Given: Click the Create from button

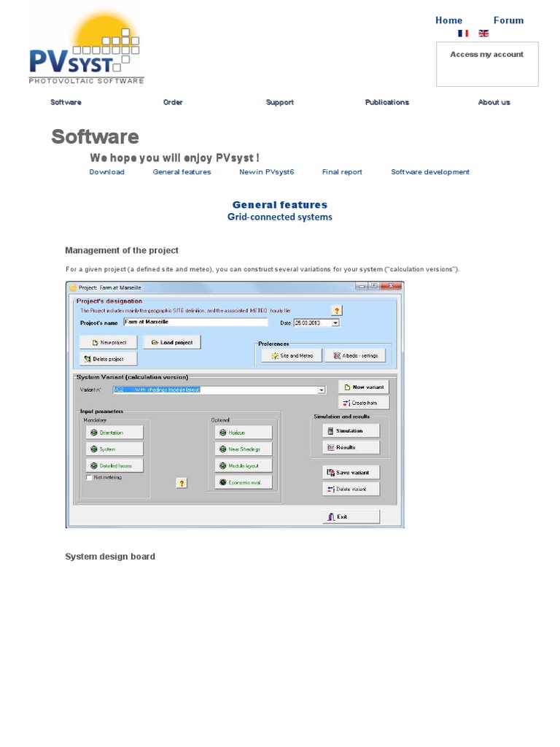Looking at the screenshot, I should [364, 403].
